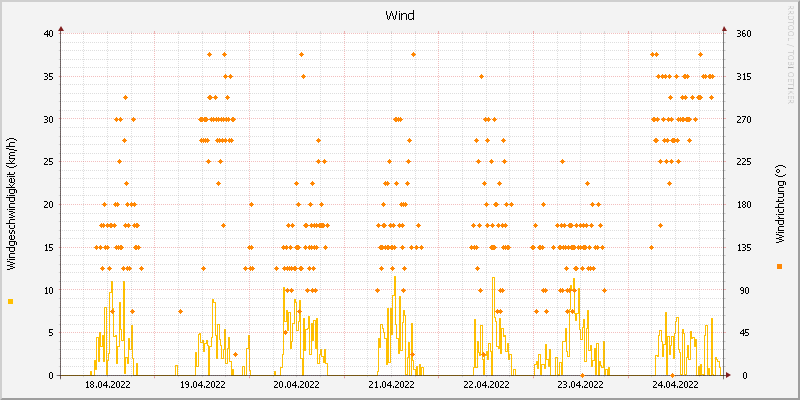800x400 pixels.
Task: Click the 'Wind' chart title
Action: 400,16
